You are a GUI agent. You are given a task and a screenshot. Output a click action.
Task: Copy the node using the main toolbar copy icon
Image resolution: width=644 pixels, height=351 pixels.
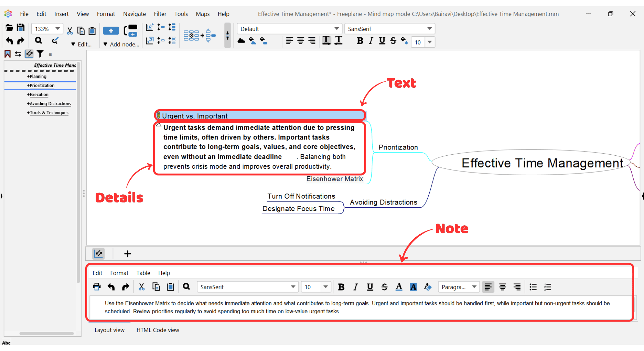(x=81, y=31)
